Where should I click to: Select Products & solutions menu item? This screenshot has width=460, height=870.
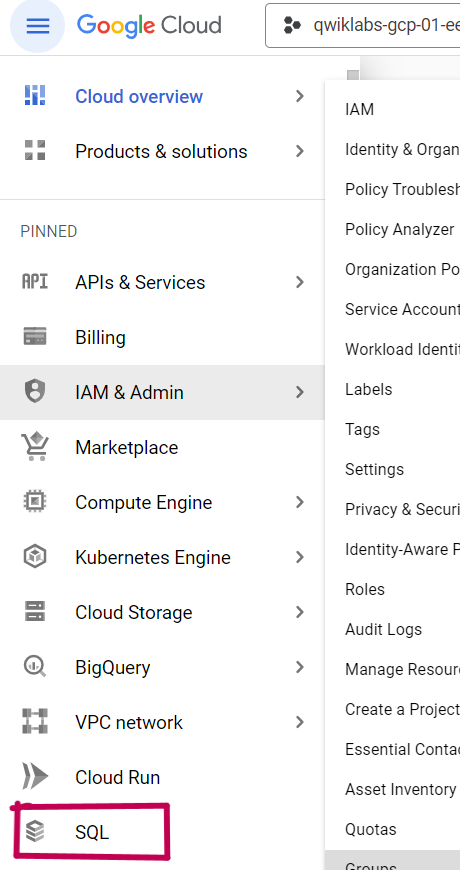pos(162,151)
